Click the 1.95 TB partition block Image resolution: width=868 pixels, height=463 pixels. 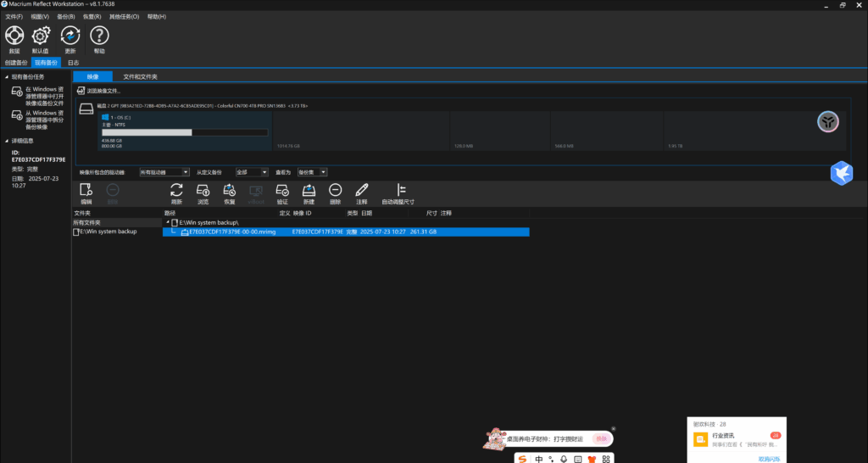(x=755, y=131)
